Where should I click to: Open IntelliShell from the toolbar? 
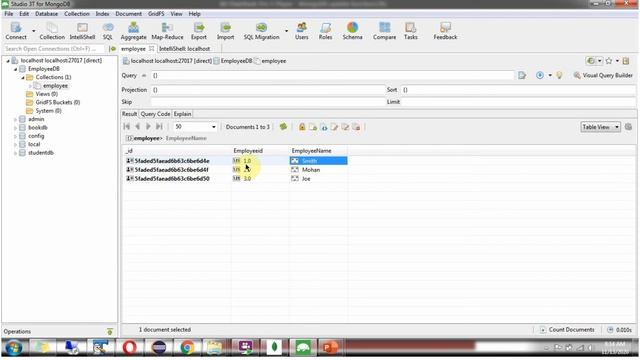(82, 31)
